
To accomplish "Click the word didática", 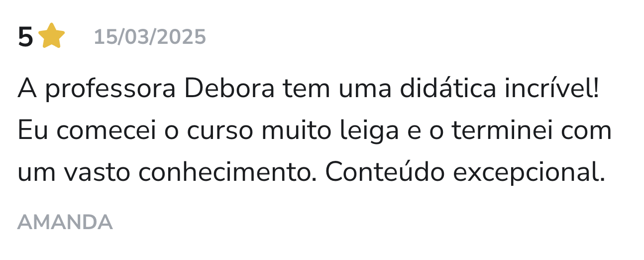I will [x=448, y=90].
